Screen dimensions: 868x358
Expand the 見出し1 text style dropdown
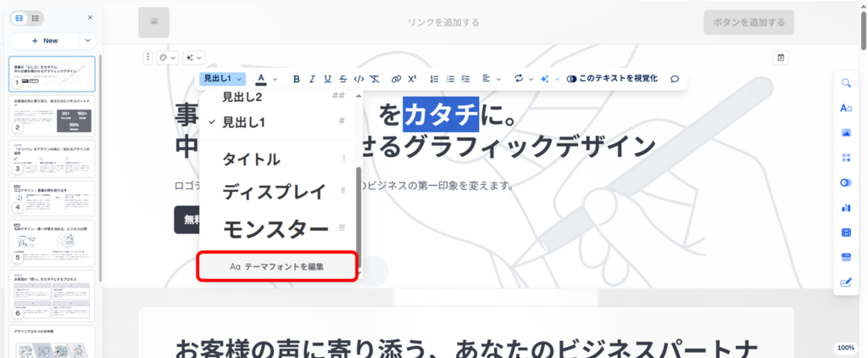coord(223,79)
